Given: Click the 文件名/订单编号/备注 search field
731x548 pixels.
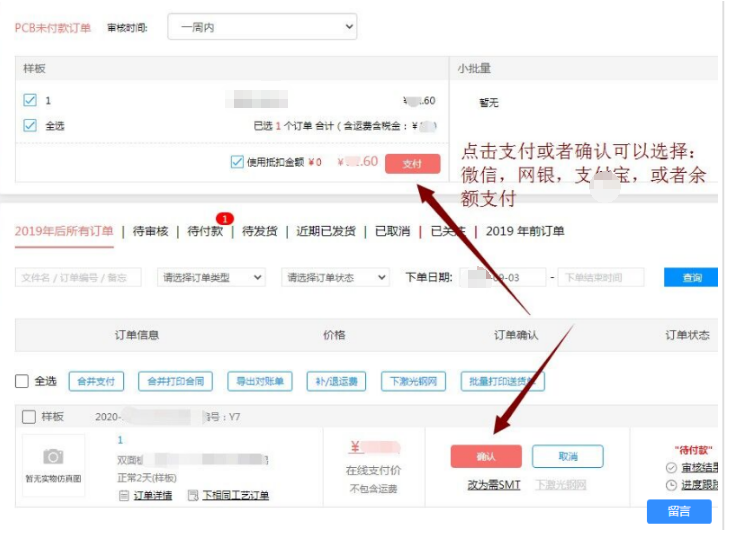Looking at the screenshot, I should click(78, 278).
